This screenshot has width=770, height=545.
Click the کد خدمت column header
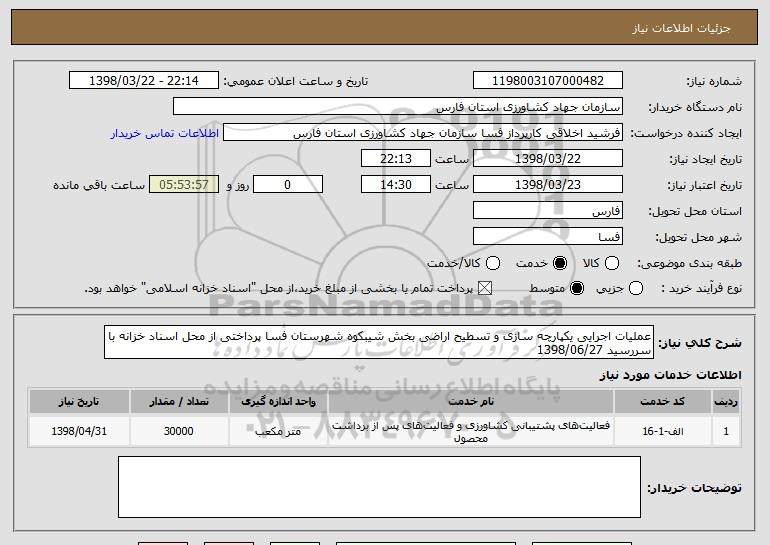coord(662,402)
